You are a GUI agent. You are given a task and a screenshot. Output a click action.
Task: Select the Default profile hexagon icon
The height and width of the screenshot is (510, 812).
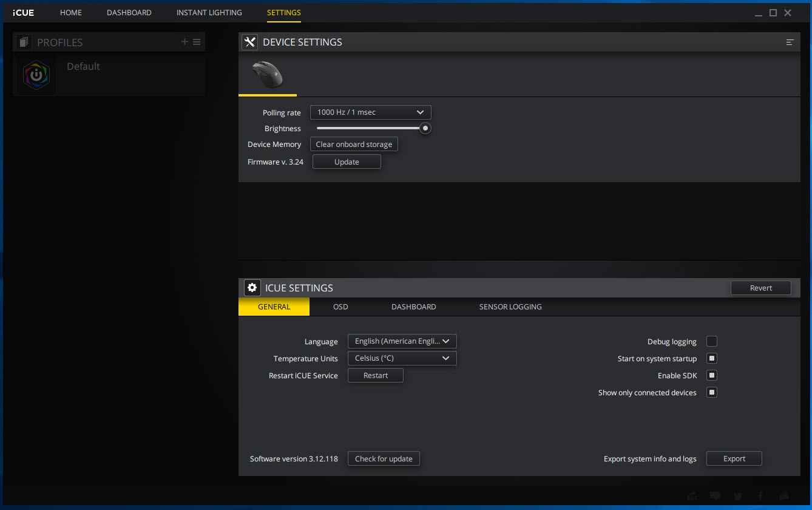pyautogui.click(x=36, y=76)
